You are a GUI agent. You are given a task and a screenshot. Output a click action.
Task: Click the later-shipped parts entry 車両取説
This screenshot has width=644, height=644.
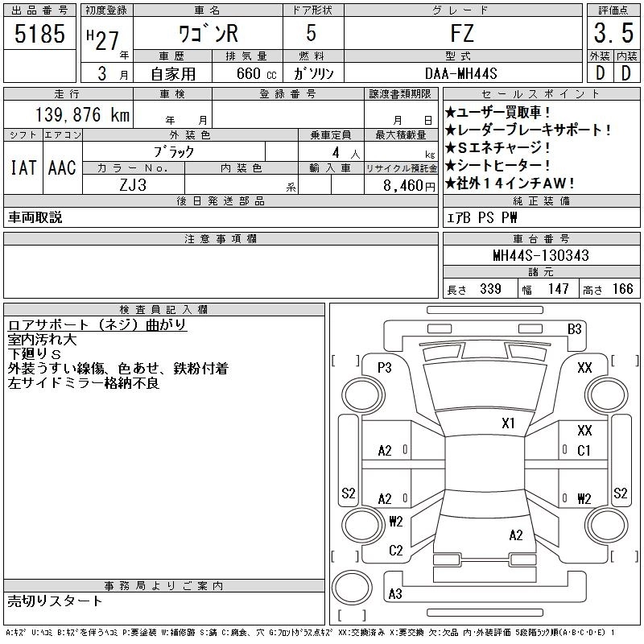tap(35, 217)
